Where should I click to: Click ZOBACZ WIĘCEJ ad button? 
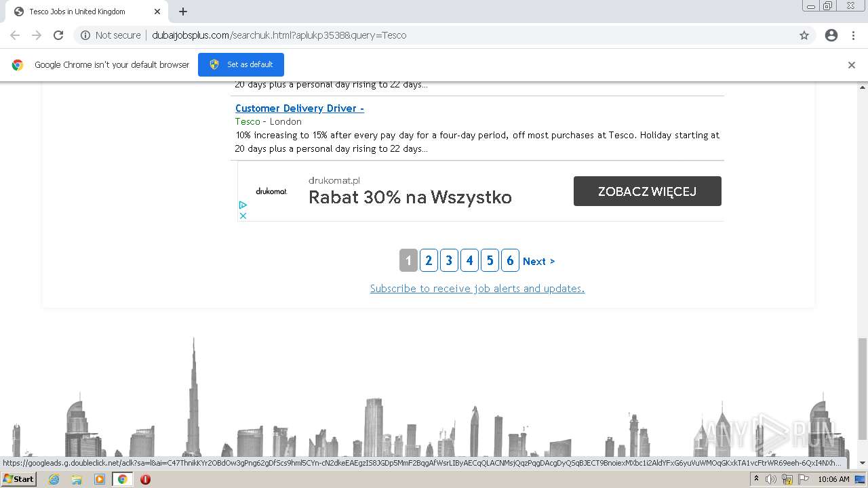[648, 191]
